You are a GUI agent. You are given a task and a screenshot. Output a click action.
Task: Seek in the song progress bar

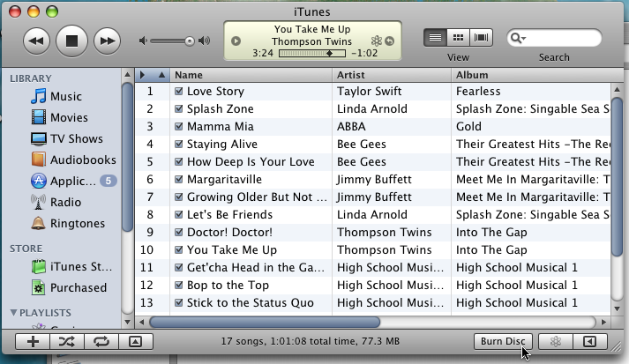[x=312, y=53]
